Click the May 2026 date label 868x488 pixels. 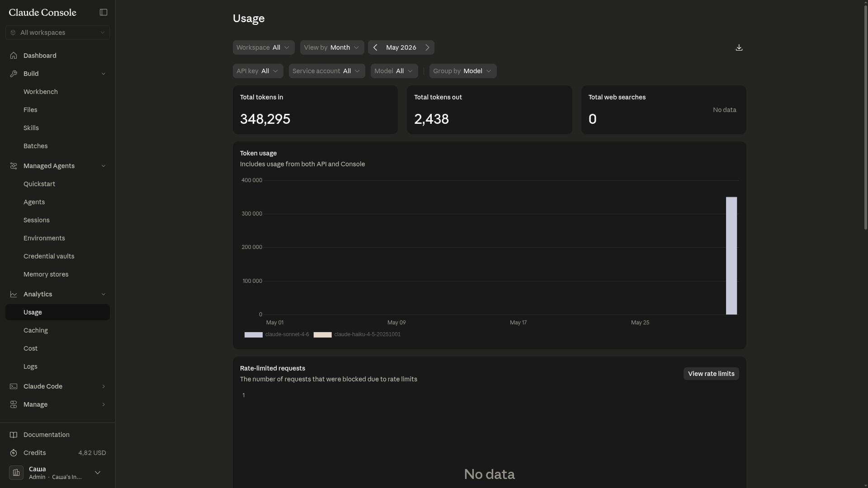tap(401, 47)
